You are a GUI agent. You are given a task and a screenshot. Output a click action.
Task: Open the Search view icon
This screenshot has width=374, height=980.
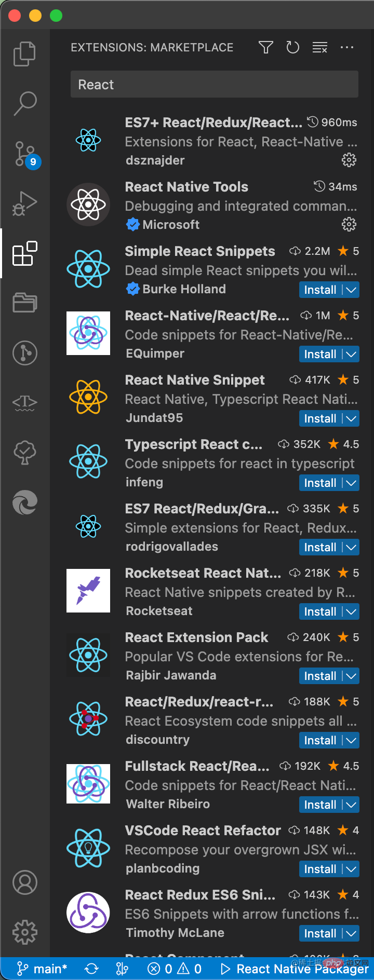24,103
